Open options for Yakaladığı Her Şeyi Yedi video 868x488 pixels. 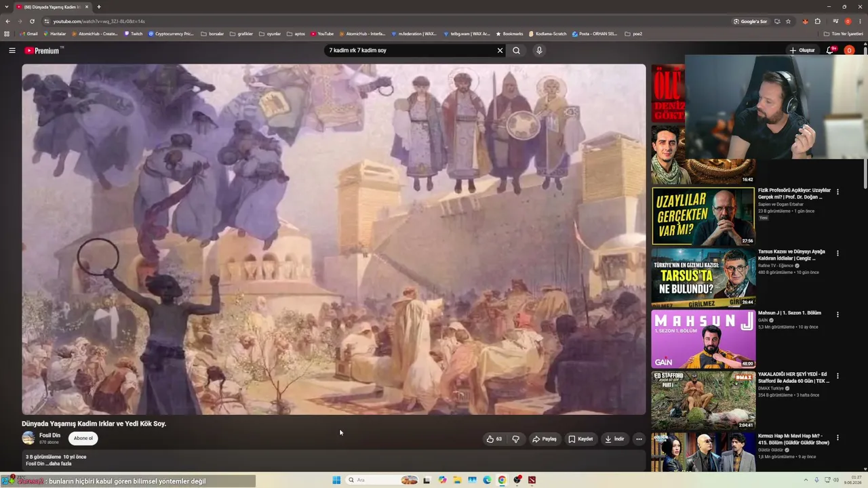[x=837, y=376]
